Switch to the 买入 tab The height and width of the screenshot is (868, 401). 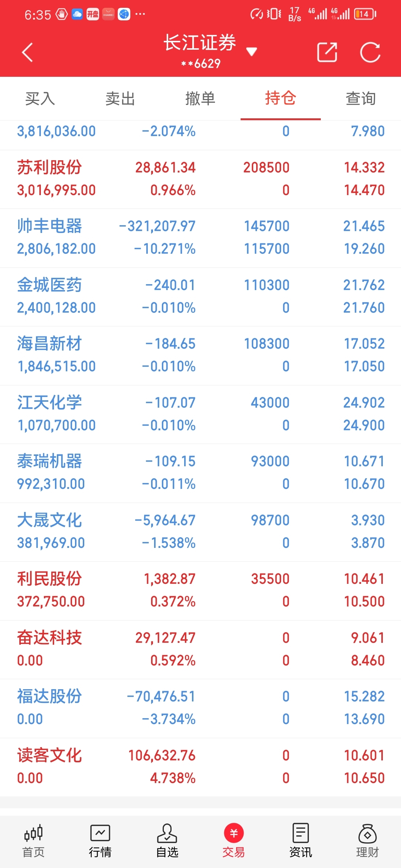40,99
